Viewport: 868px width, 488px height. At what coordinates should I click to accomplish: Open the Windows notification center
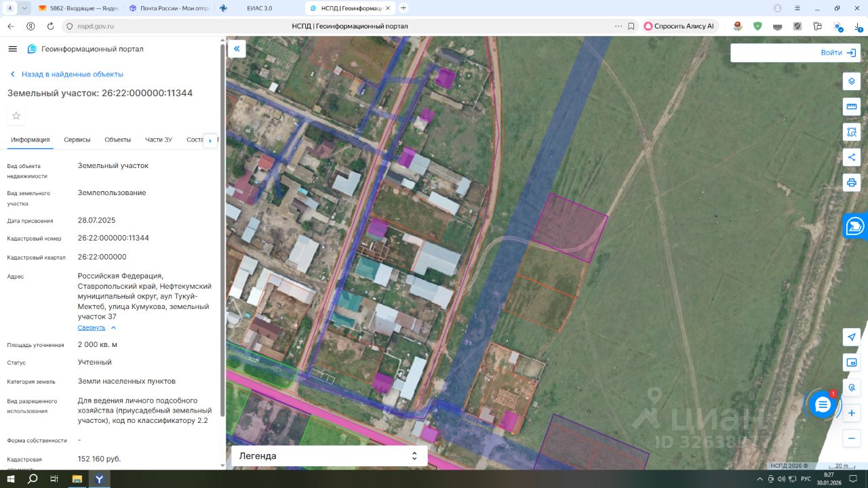coord(852,479)
